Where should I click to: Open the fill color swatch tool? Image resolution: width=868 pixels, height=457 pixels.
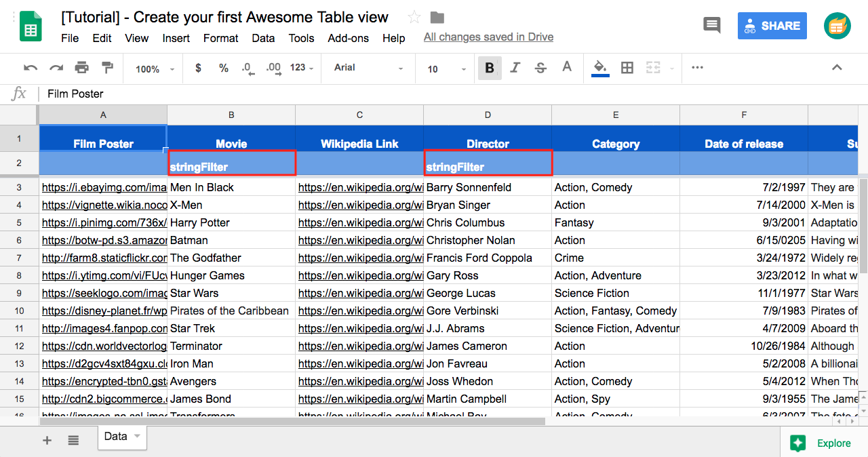click(600, 68)
